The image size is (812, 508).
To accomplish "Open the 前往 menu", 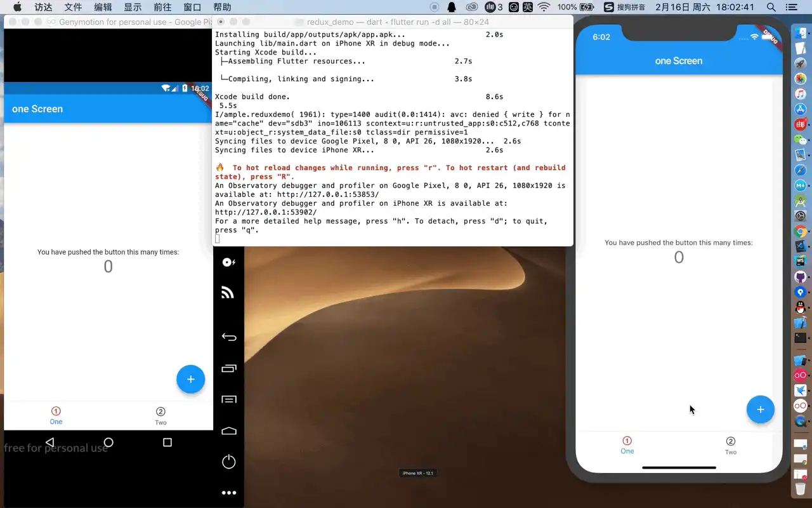I will pyautogui.click(x=162, y=7).
